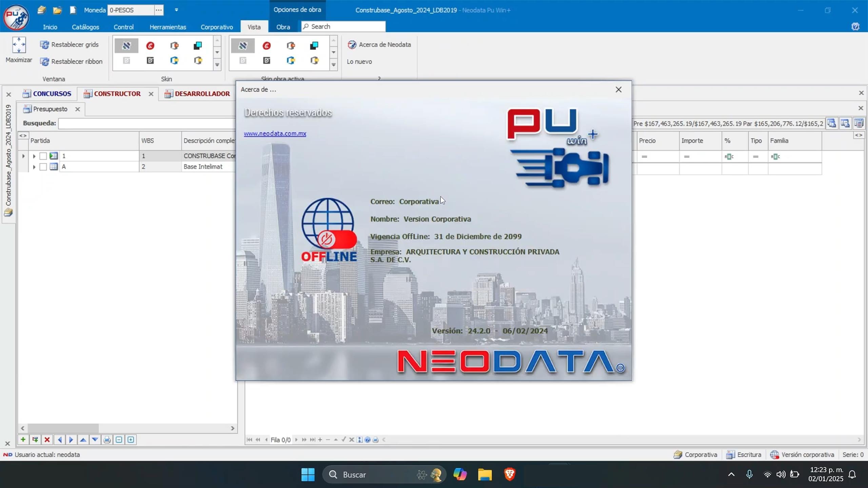Check the checkbox of partida 1
This screenshot has width=868, height=488.
(x=43, y=156)
